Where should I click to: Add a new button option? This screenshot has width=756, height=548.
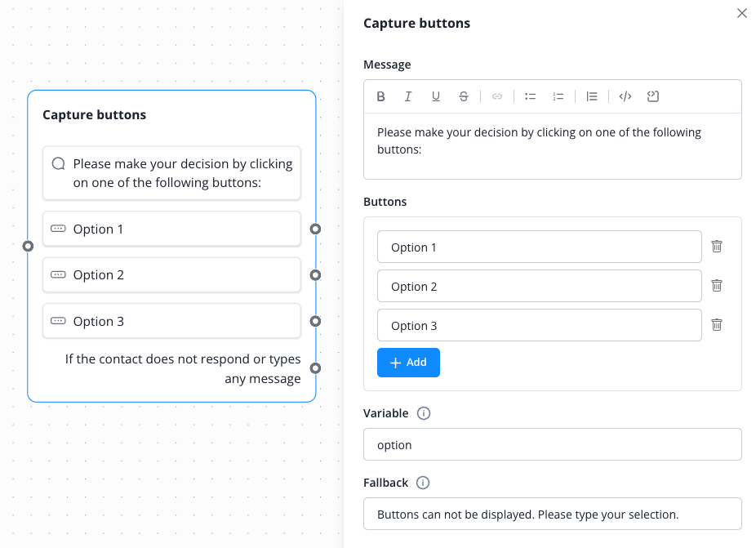(408, 363)
